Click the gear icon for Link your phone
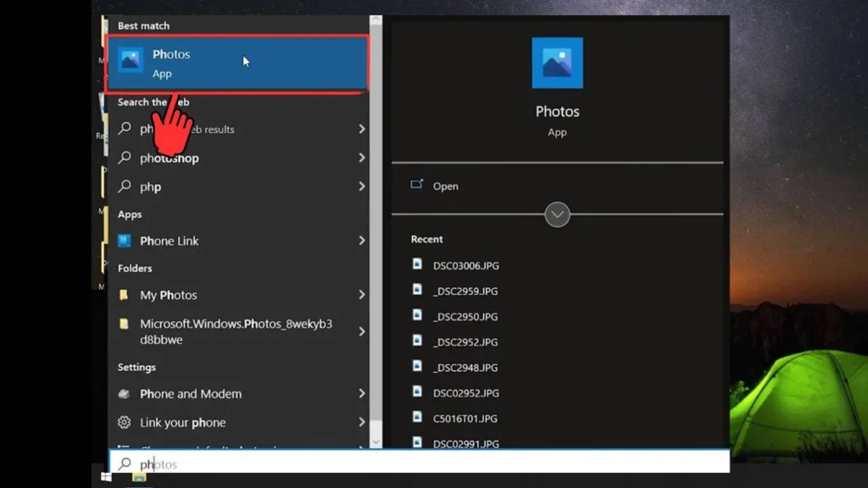Image resolution: width=868 pixels, height=488 pixels. pos(124,422)
